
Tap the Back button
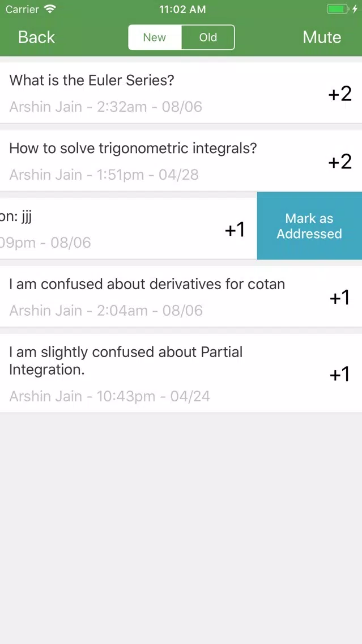pyautogui.click(x=36, y=37)
